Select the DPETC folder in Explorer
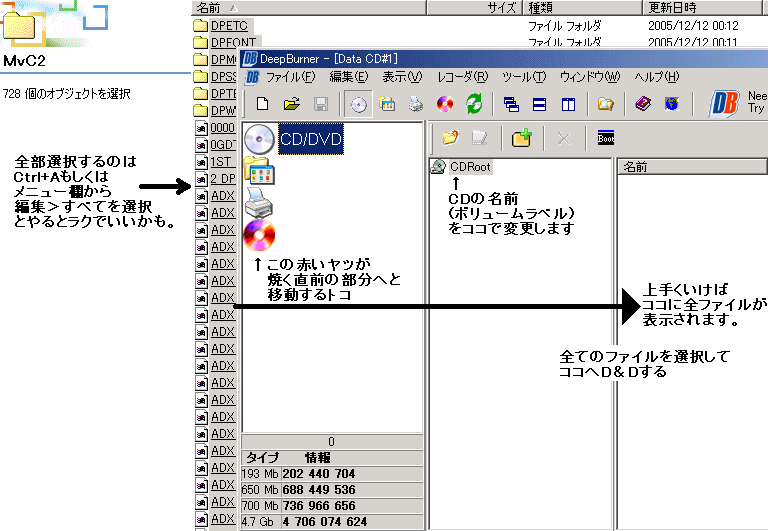The height and width of the screenshot is (531, 768). [x=229, y=25]
